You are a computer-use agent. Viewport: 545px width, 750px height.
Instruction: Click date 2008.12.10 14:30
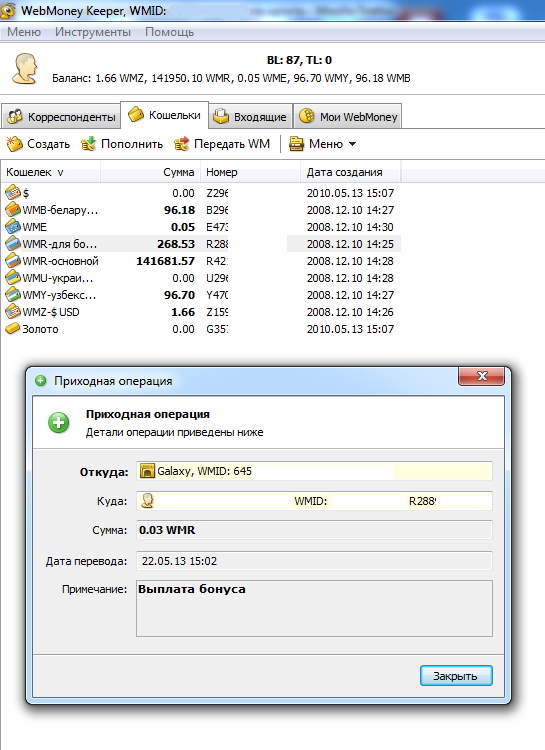pos(350,227)
